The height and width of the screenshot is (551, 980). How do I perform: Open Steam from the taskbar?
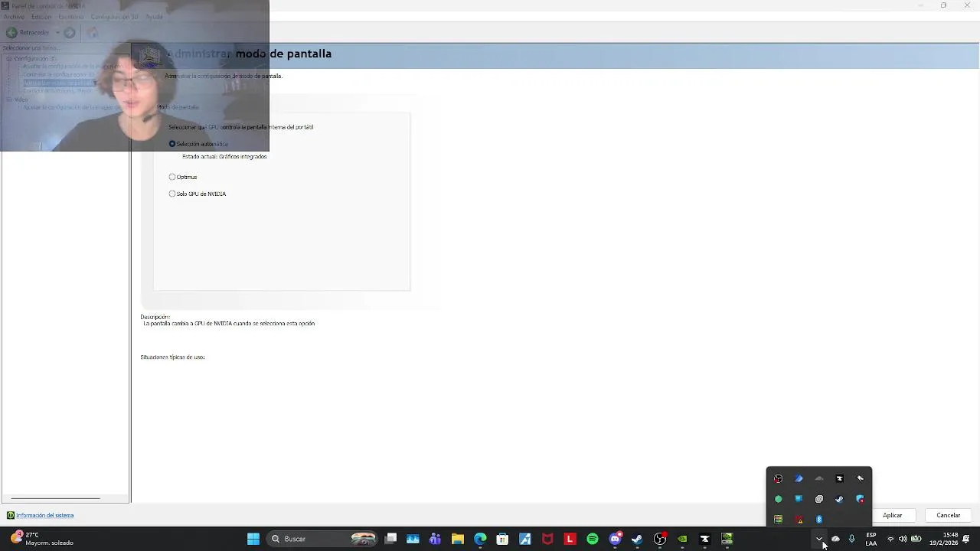tap(637, 539)
